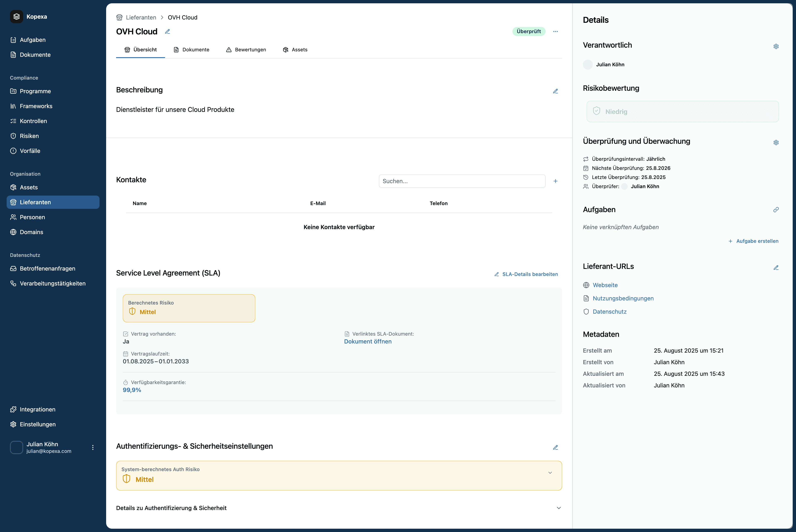Add a new contact with plus icon
Screen dimensions: 796x532
pyautogui.click(x=555, y=181)
